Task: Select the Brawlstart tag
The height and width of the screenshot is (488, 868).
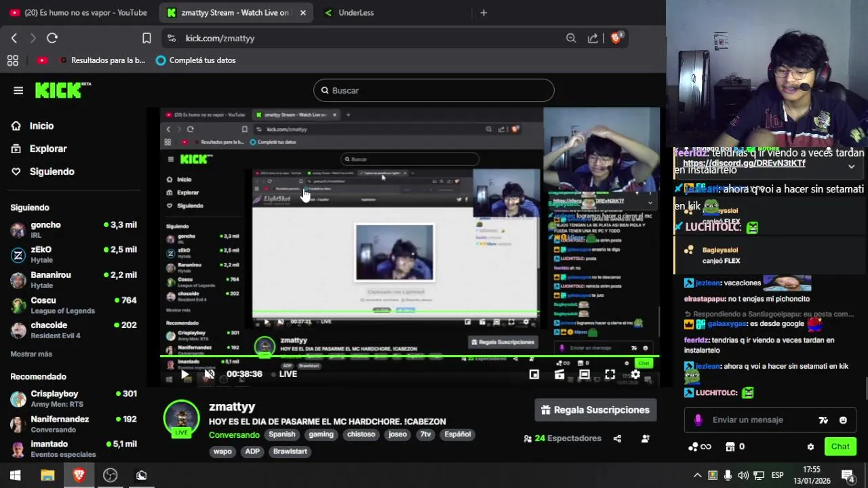Action: 290,451
